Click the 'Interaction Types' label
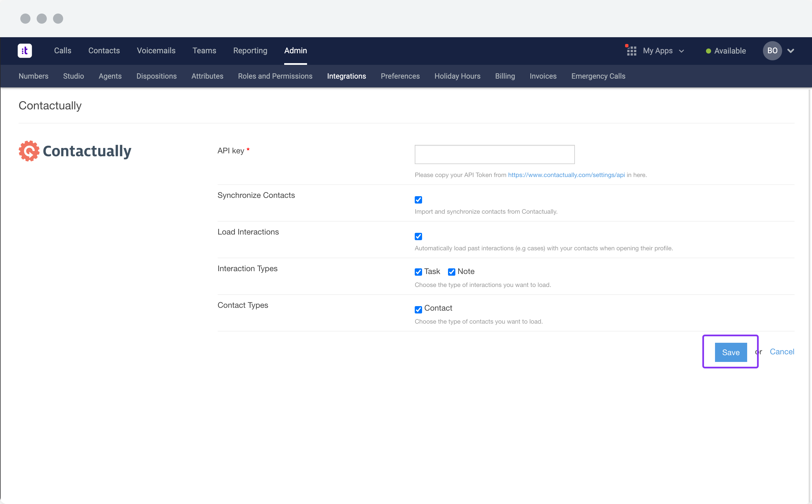 pos(247,268)
